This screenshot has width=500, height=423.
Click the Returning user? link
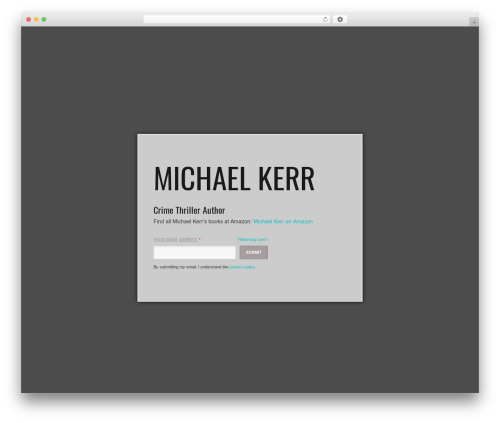click(x=253, y=239)
